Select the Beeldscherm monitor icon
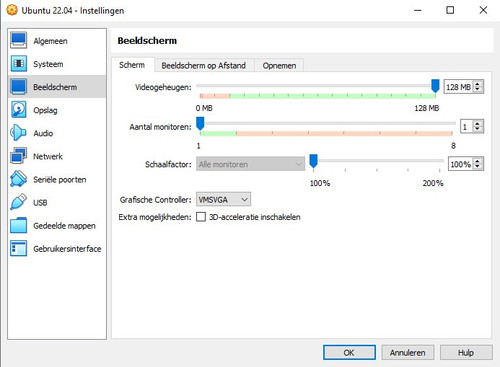 click(x=18, y=87)
